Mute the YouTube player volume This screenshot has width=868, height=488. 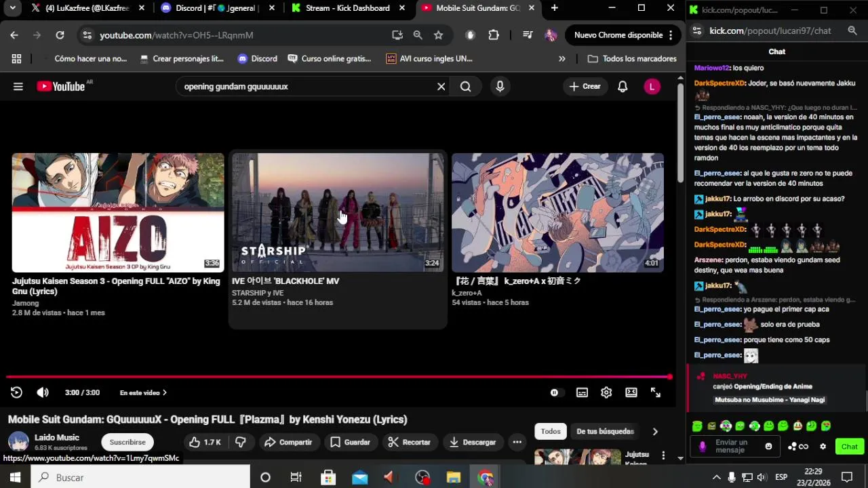coord(43,392)
